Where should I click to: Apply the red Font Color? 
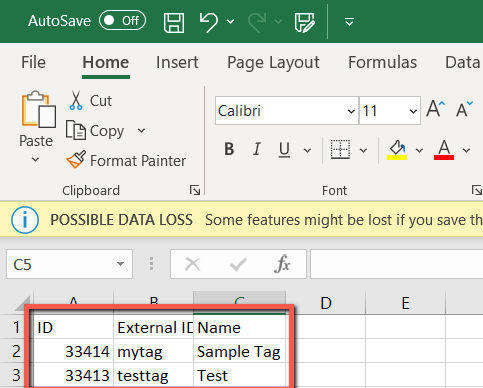point(444,150)
